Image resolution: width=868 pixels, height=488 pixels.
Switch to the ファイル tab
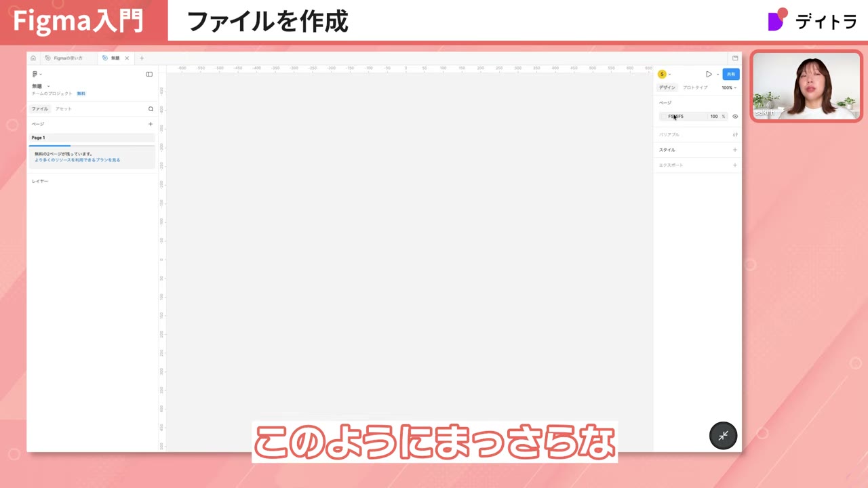click(x=40, y=108)
